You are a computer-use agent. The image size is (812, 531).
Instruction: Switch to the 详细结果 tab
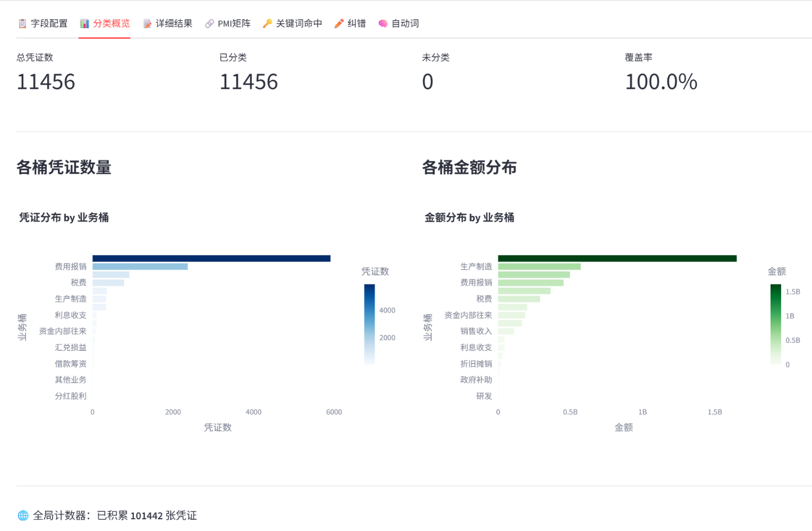point(167,23)
